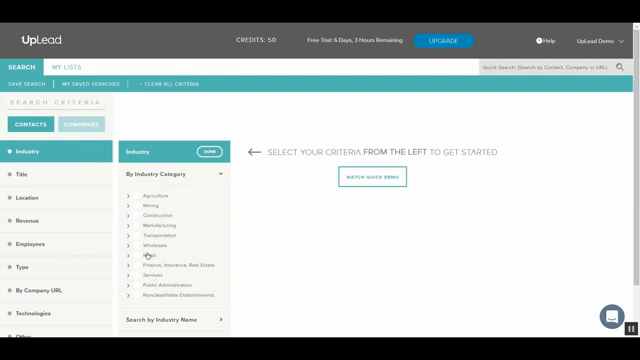Check the Construction checkbox
The width and height of the screenshot is (640, 360).
coord(137,215)
